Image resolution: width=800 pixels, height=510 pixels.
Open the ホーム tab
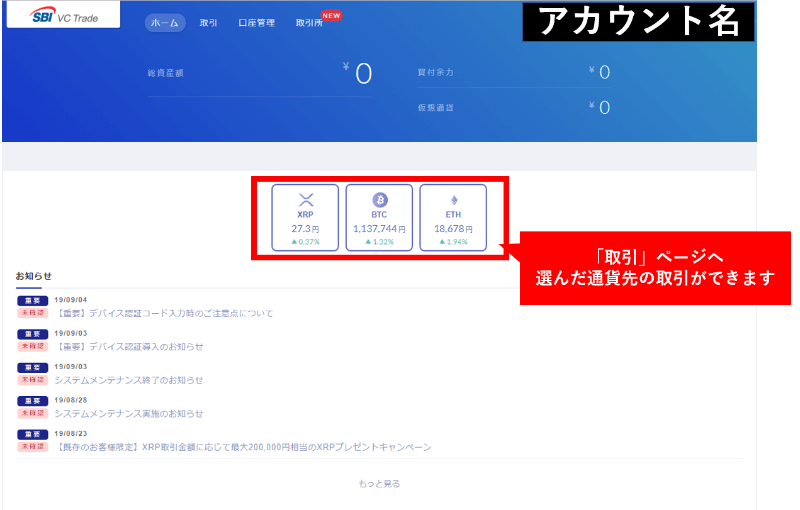tap(164, 23)
